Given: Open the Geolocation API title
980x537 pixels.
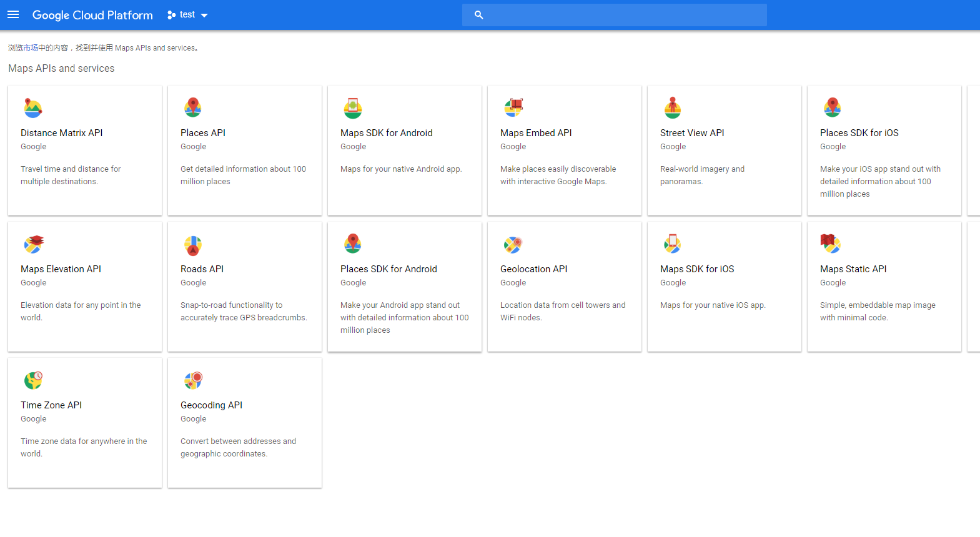Looking at the screenshot, I should (x=534, y=269).
